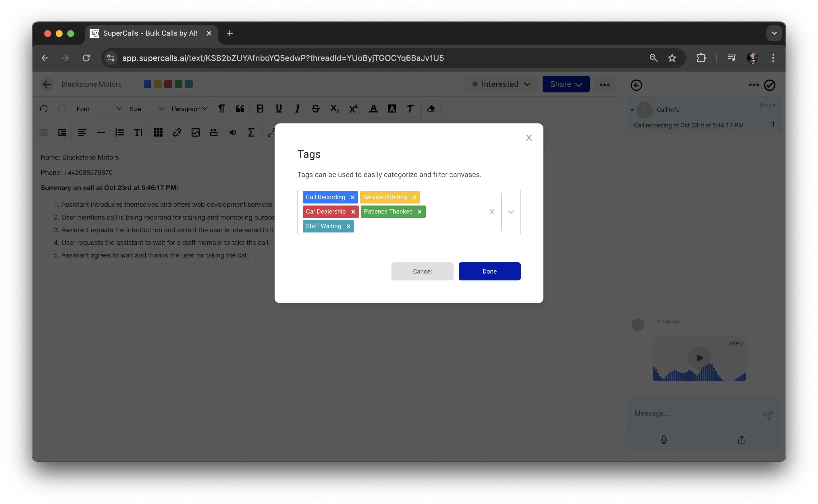Clear all tags with the X icon
818x504 pixels.
(491, 212)
